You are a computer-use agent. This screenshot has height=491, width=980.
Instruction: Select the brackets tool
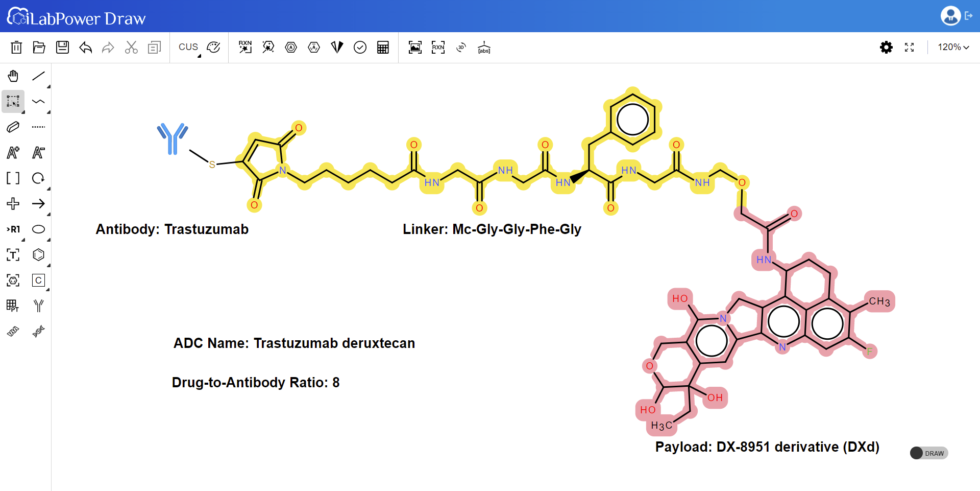(13, 178)
